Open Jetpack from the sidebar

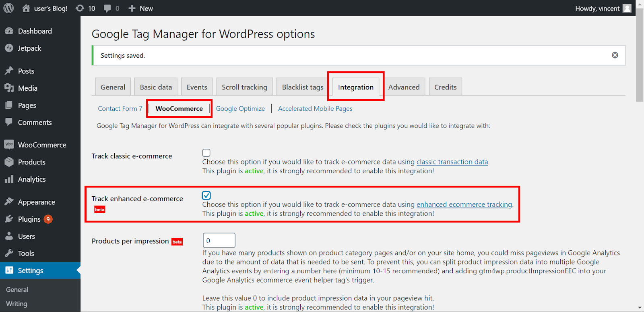coord(29,48)
